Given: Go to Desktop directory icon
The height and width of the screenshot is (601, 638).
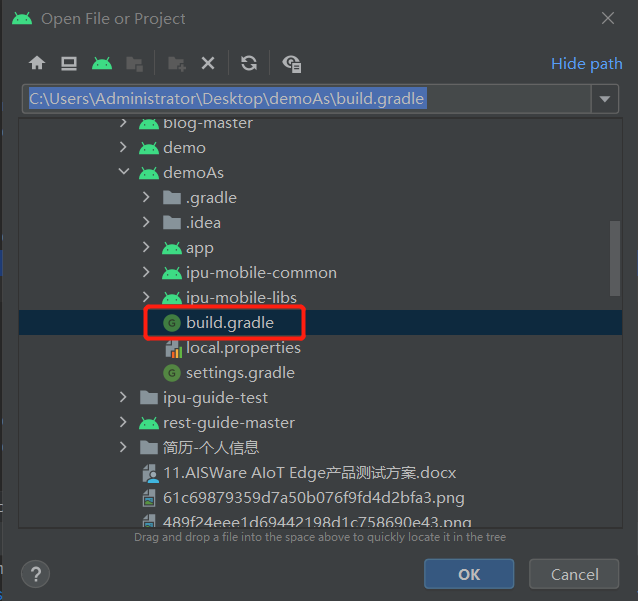Looking at the screenshot, I should coord(69,63).
